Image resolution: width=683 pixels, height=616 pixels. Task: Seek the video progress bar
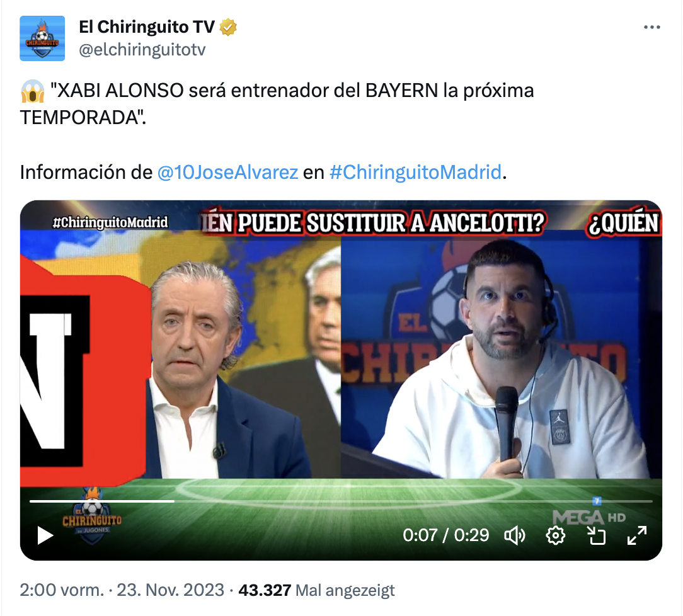[341, 501]
